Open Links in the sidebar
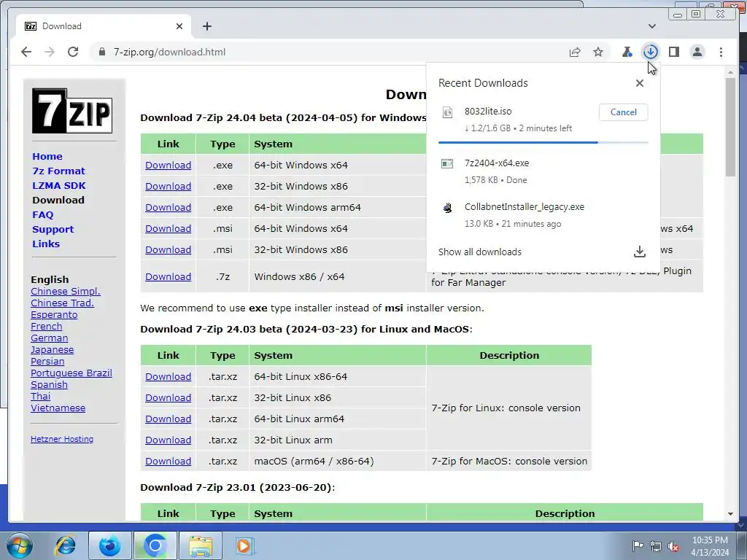Image resolution: width=747 pixels, height=560 pixels. pyautogui.click(x=46, y=244)
